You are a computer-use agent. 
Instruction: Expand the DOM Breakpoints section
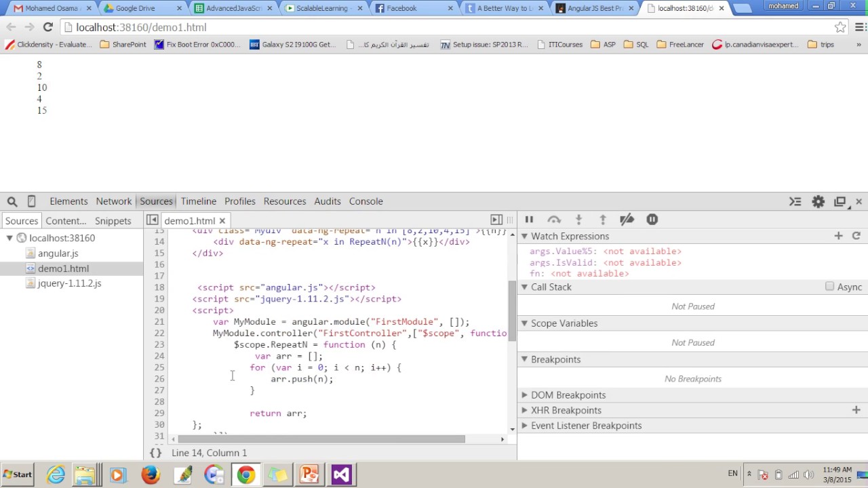point(524,395)
